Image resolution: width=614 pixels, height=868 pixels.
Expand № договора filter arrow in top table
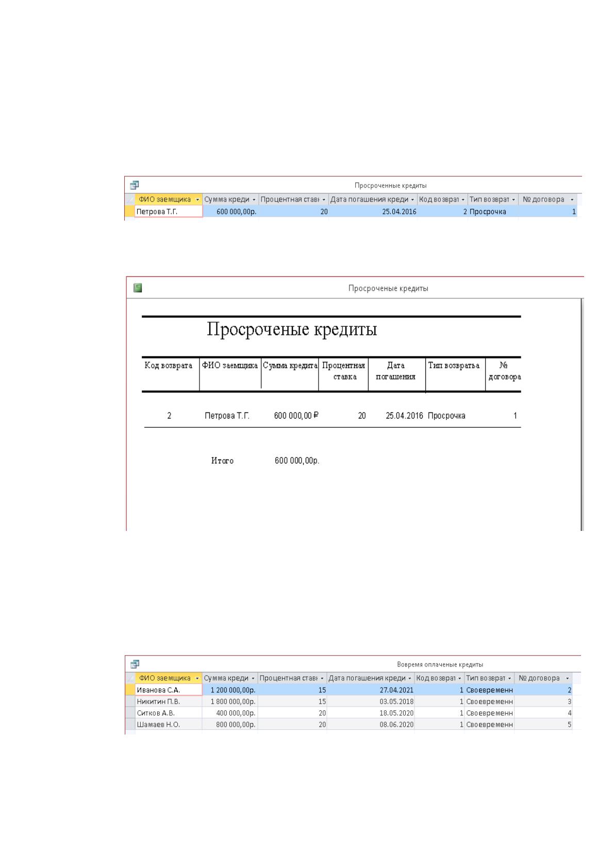pos(572,199)
